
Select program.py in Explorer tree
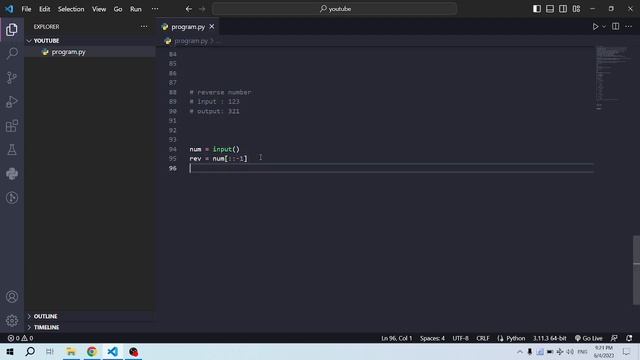(68, 52)
